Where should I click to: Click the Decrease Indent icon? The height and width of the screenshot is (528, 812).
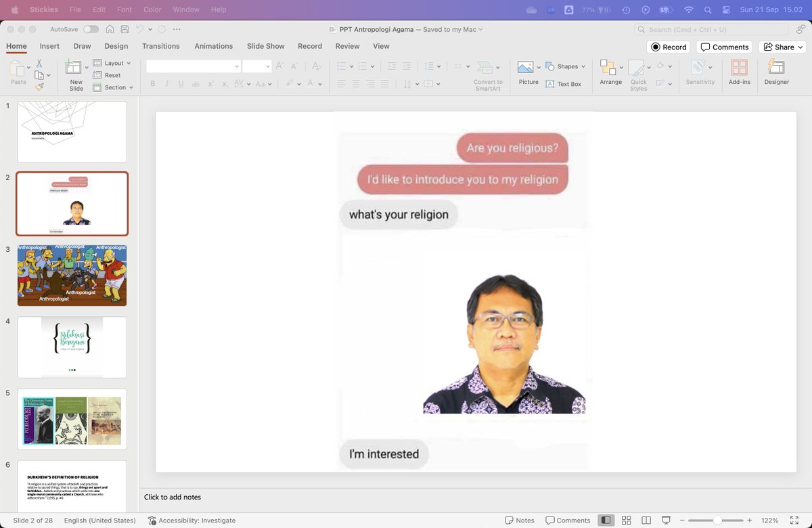[x=392, y=66]
